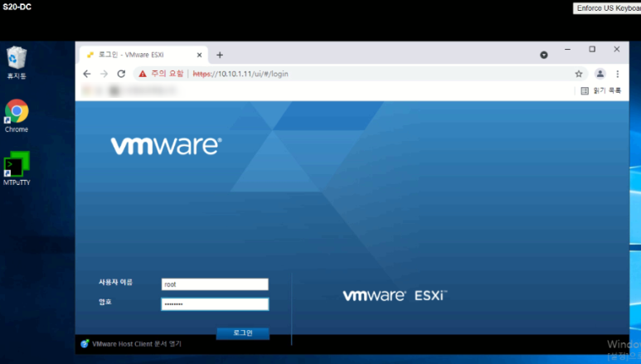Launch Chrome from the desktop shortcut
Viewport: 641px width, 364px height.
(x=17, y=116)
